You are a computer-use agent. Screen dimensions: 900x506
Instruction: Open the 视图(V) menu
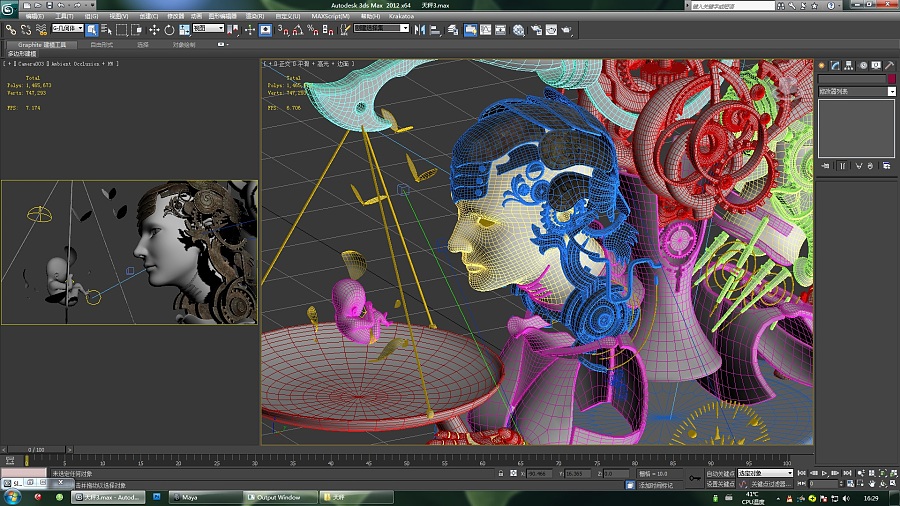(x=119, y=16)
